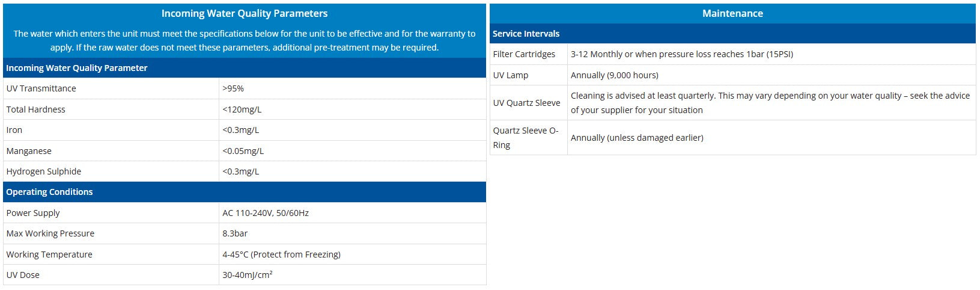The height and width of the screenshot is (290, 980).
Task: Click the Working Temperature label
Action: point(49,255)
